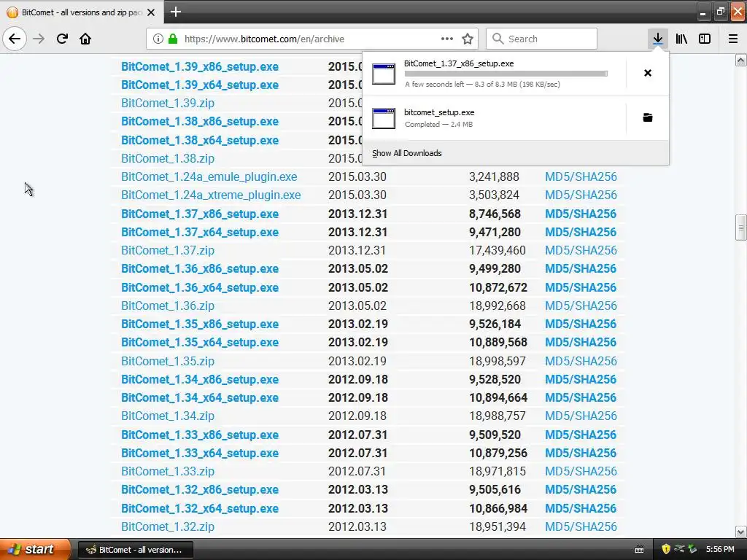Open containing folder for bitcomet_setup.exe

point(648,117)
